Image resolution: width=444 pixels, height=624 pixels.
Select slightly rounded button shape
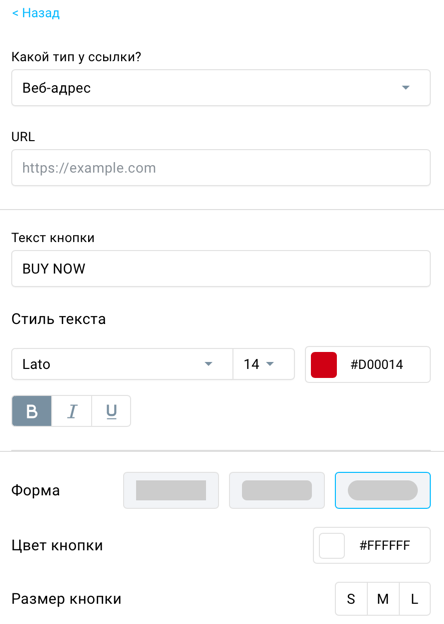point(277,490)
